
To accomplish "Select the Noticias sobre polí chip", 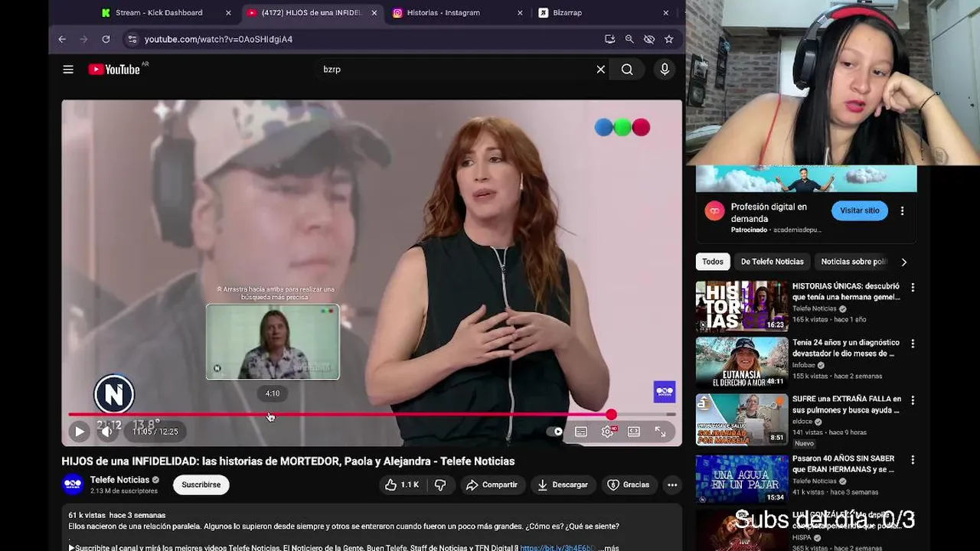I will pos(854,262).
